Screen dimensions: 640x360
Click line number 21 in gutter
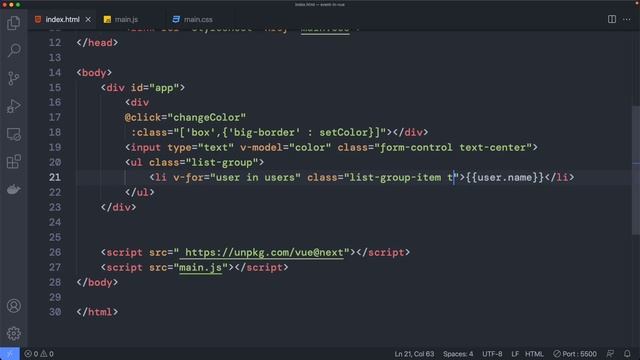coord(55,178)
